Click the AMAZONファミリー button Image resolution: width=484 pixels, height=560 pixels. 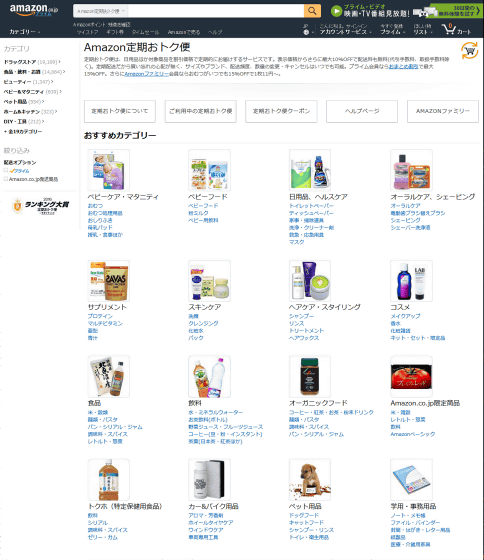coord(443,111)
